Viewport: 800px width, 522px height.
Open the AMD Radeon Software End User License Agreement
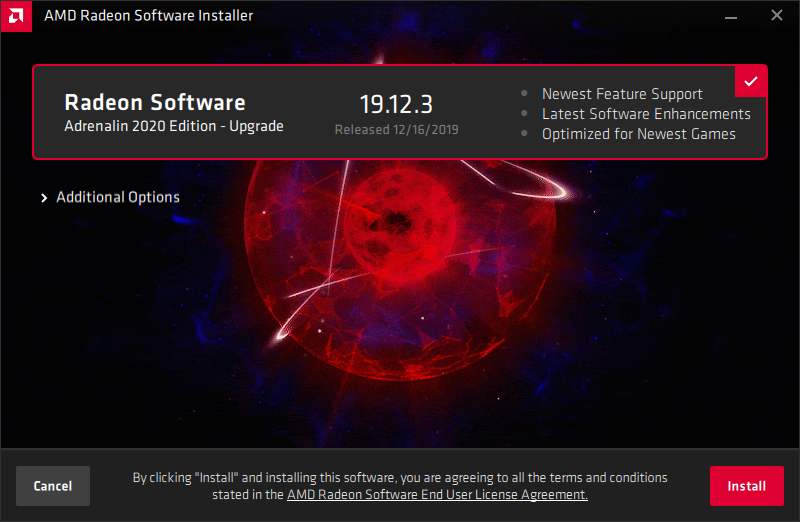pos(437,494)
